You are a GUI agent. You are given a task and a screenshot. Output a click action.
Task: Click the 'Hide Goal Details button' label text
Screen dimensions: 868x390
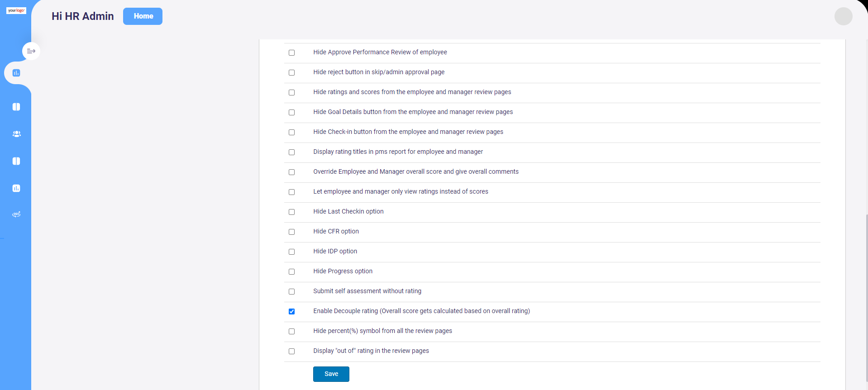point(413,112)
